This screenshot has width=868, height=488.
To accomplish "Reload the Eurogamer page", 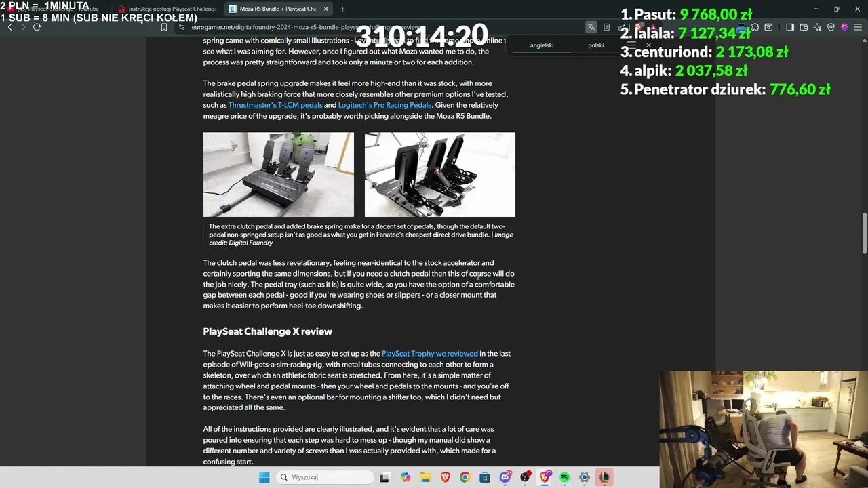I will pyautogui.click(x=37, y=27).
